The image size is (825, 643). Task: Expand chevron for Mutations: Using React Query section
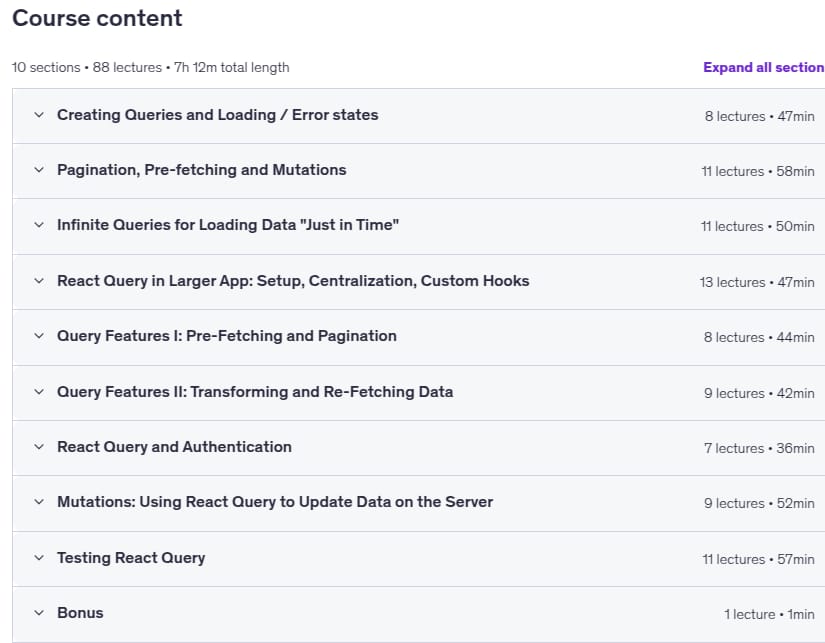(x=39, y=502)
